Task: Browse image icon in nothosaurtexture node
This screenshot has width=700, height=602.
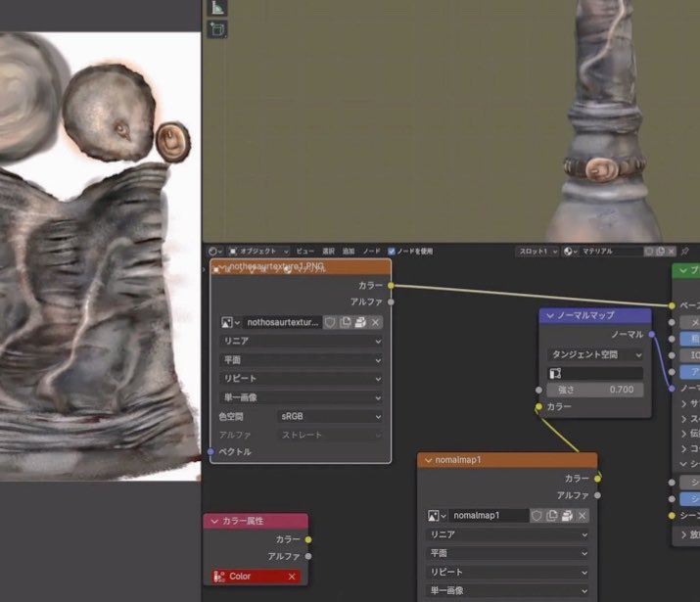Action: click(x=230, y=322)
